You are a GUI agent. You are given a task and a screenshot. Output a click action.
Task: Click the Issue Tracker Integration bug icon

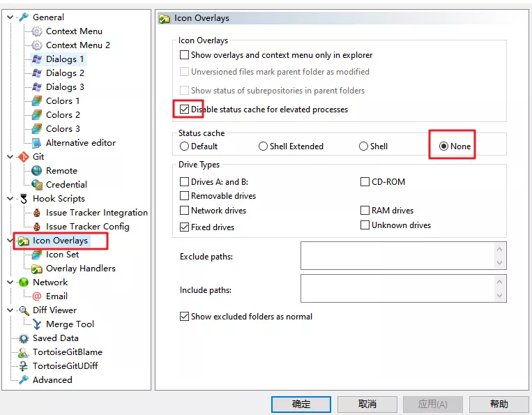pyautogui.click(x=37, y=213)
